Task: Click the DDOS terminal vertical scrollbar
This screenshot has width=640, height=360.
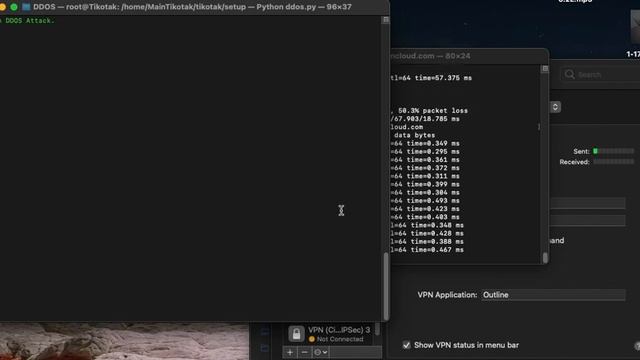Action: coord(386,287)
